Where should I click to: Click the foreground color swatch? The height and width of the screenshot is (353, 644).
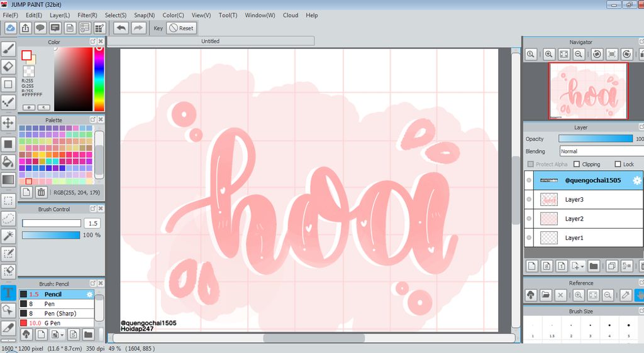26,55
